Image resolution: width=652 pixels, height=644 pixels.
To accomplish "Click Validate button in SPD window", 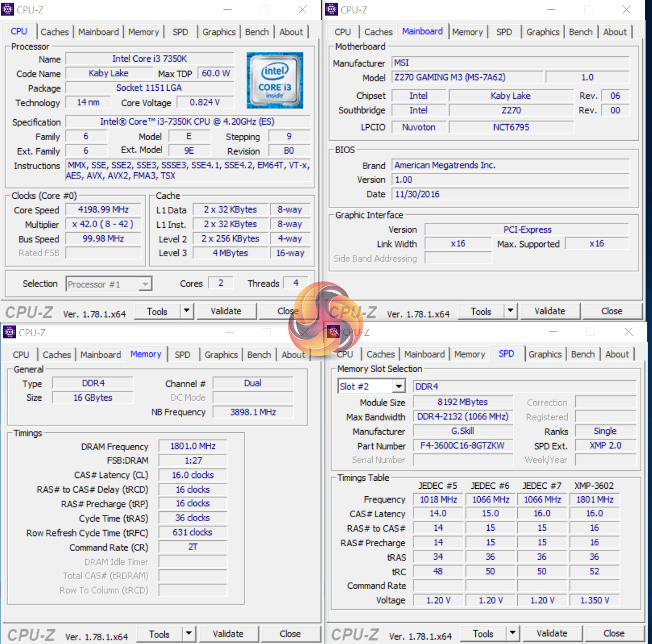I will [552, 633].
